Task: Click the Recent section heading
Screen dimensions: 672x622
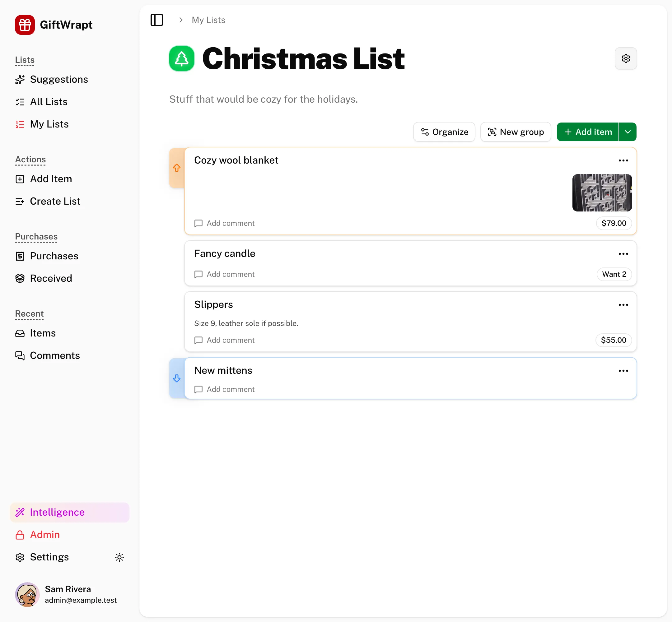Action: tap(29, 314)
